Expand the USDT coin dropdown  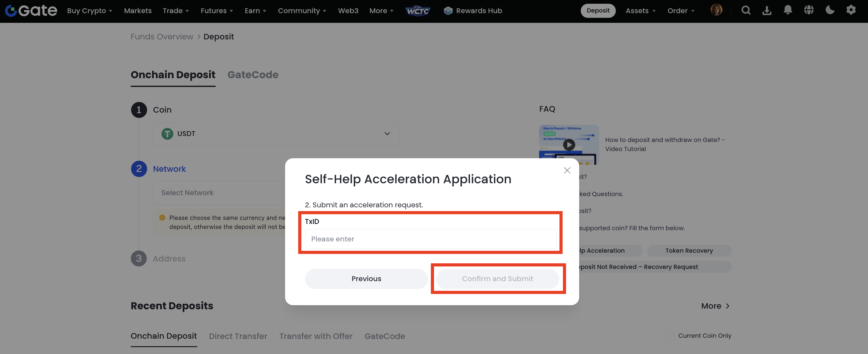pyautogui.click(x=276, y=134)
